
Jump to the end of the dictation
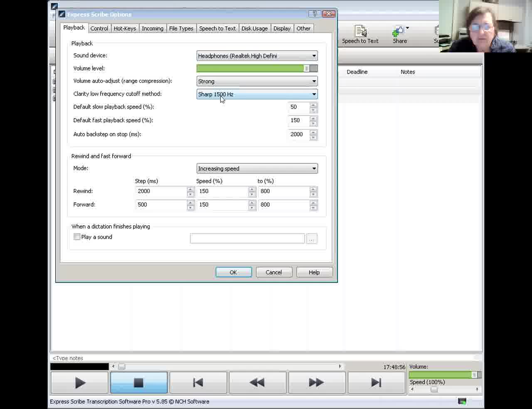pos(376,382)
